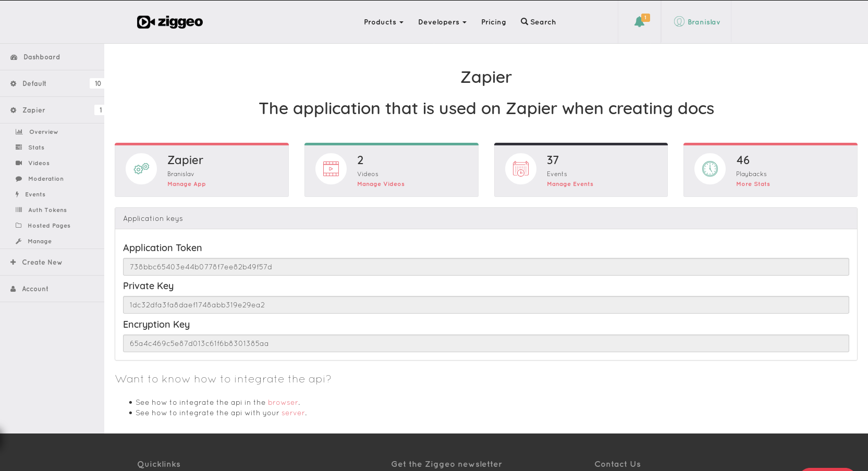The height and width of the screenshot is (471, 868).
Task: Click the Manage App link
Action: [187, 184]
